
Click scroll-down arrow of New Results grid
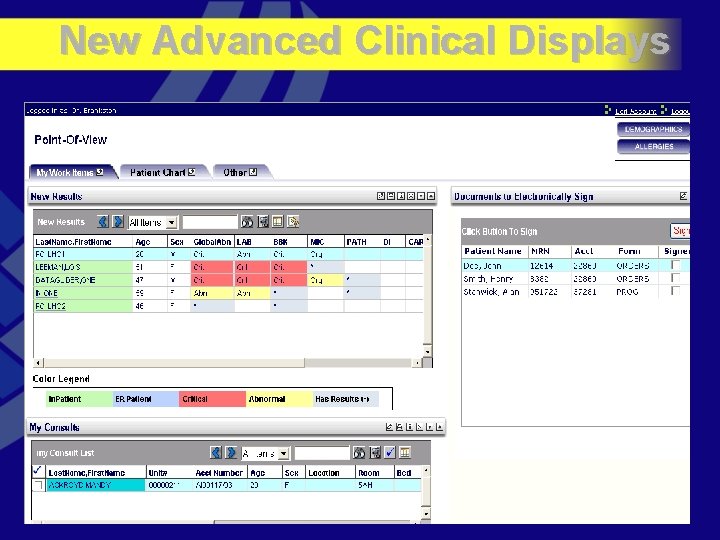point(428,351)
